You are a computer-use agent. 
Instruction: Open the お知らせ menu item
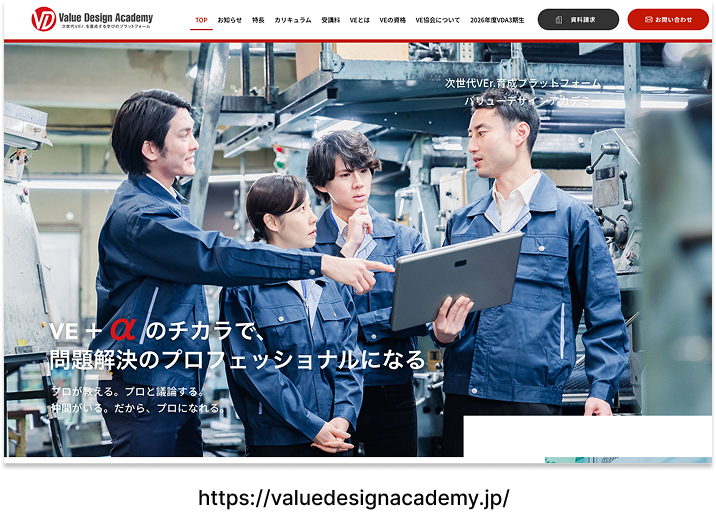click(229, 20)
